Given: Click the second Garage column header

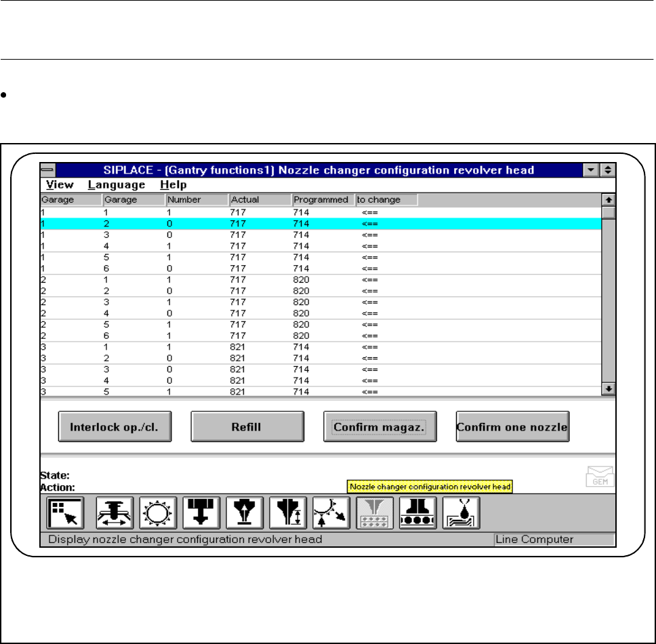Looking at the screenshot, I should [x=134, y=199].
